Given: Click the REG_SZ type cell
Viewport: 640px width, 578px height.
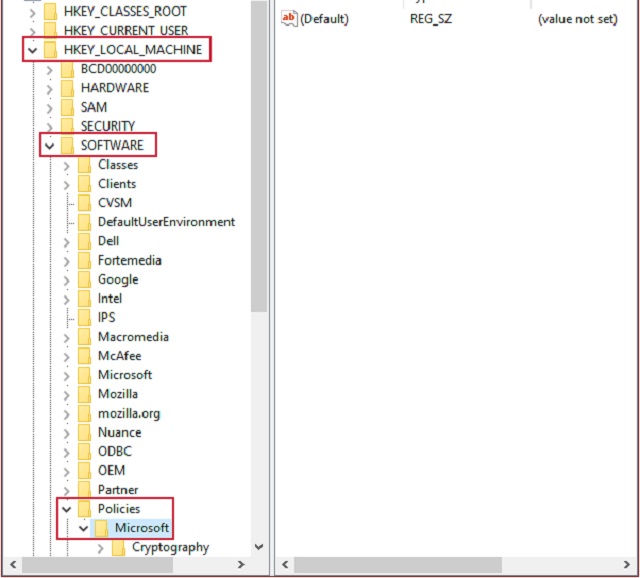Looking at the screenshot, I should (x=431, y=19).
